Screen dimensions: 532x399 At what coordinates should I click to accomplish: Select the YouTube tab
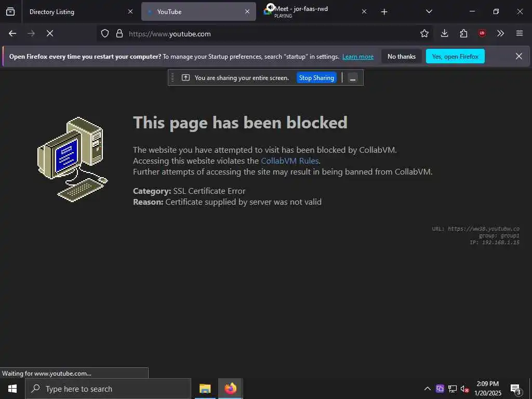point(198,11)
